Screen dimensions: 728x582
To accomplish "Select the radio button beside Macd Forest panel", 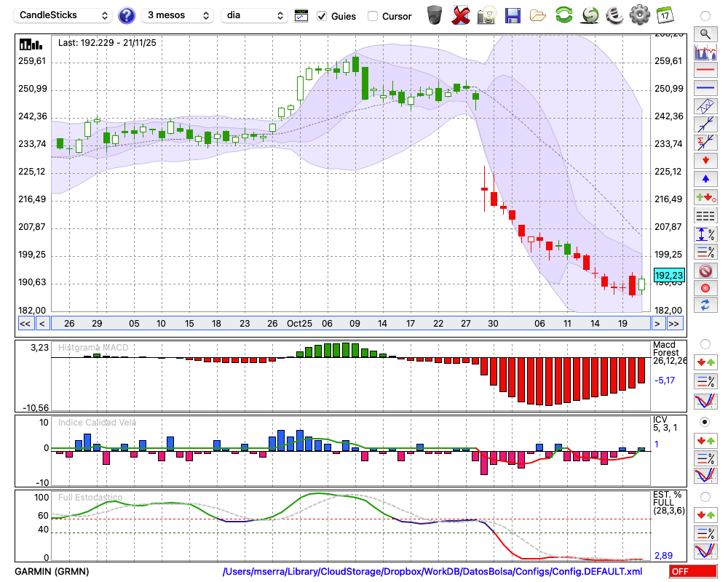I will click(x=705, y=343).
